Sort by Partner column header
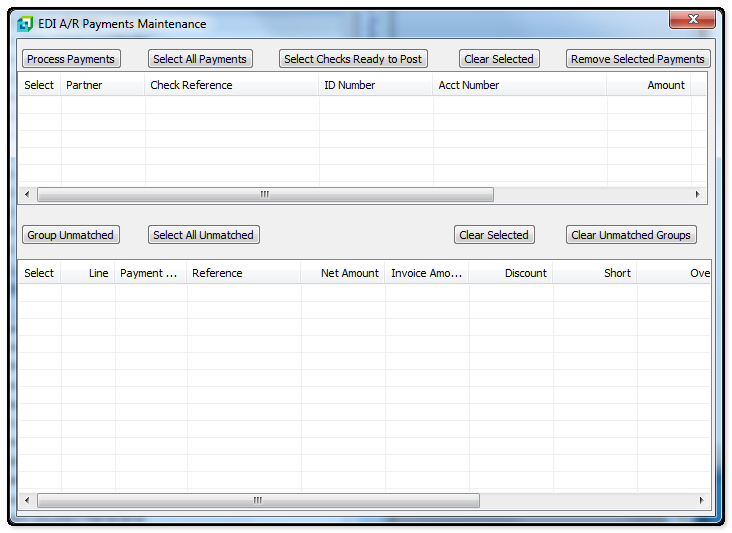 103,85
